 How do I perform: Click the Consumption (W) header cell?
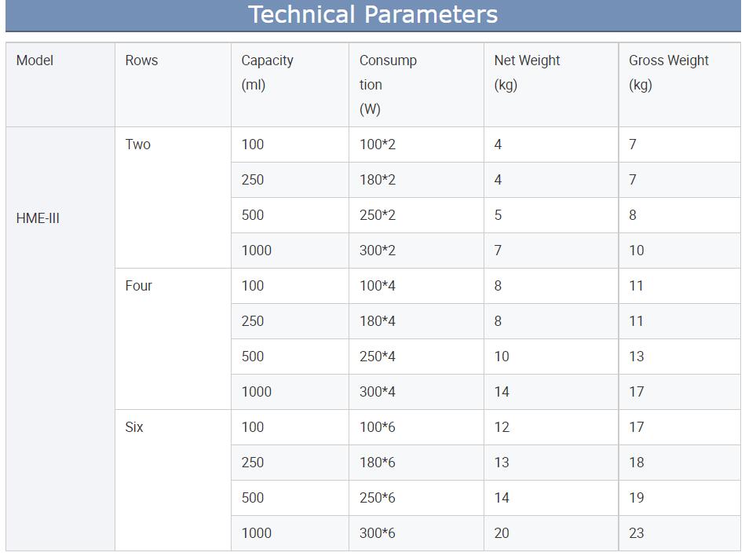[x=388, y=84]
